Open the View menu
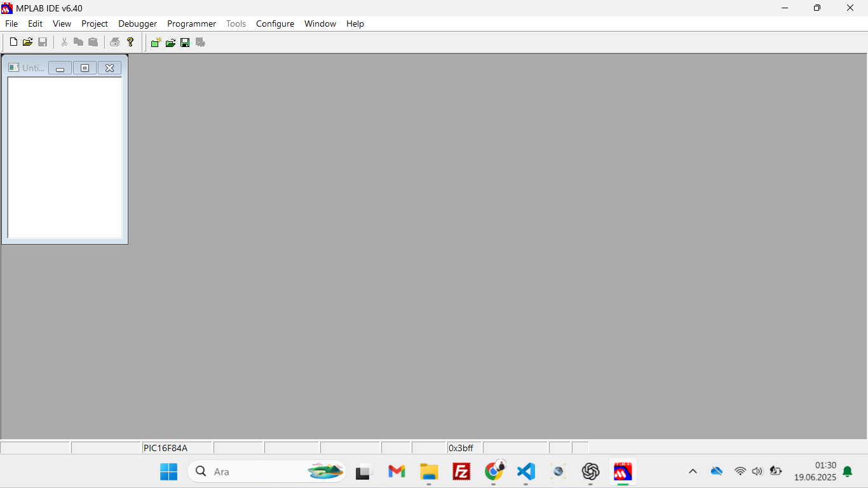Image resolution: width=868 pixels, height=488 pixels. [x=62, y=24]
